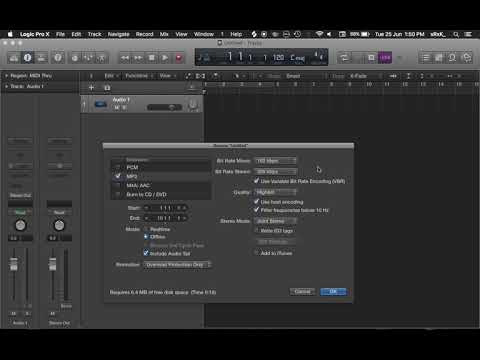Open the Notification Center icon
The image size is (480, 360).
tap(469, 34)
